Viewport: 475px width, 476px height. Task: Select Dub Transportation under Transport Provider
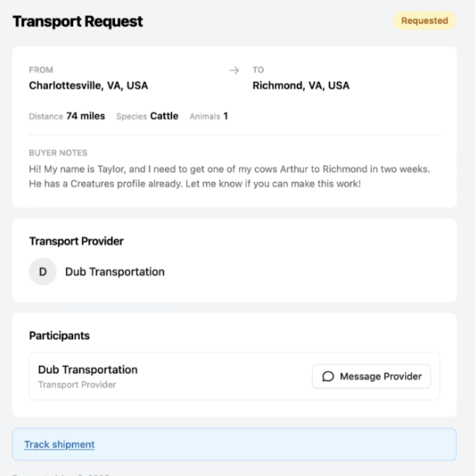coord(115,272)
